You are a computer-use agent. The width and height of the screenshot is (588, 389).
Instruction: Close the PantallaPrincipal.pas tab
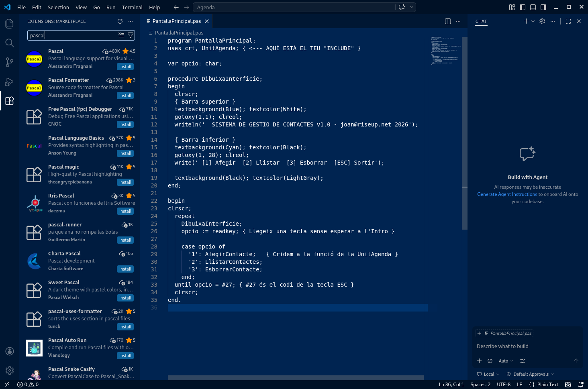(x=207, y=21)
